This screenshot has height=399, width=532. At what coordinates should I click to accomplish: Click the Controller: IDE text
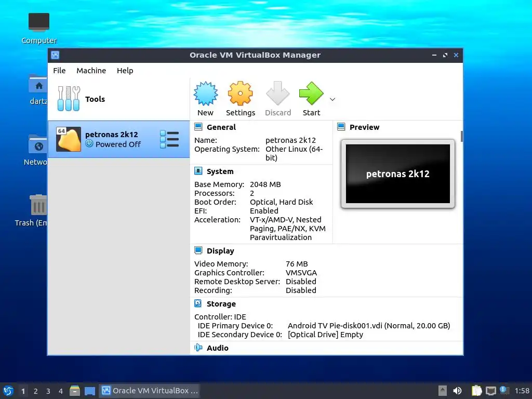(220, 316)
